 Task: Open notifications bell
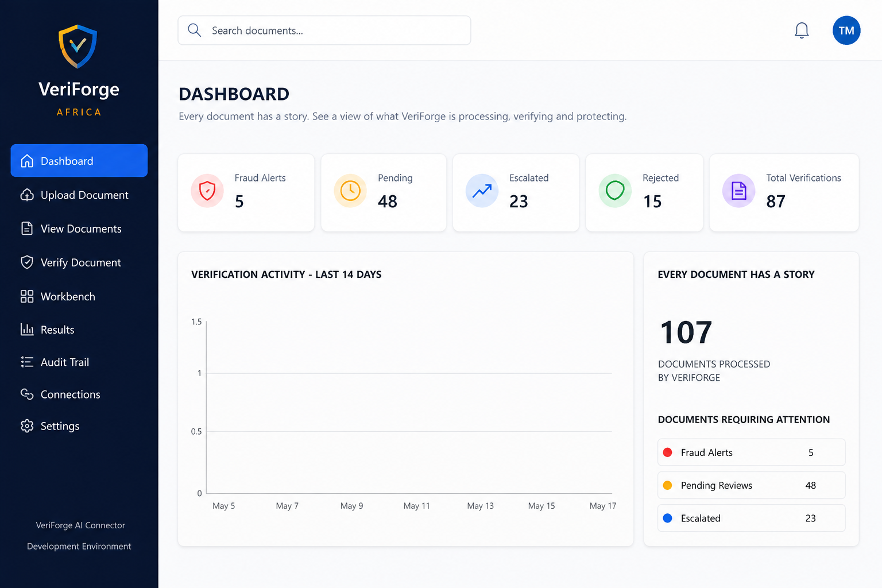click(802, 30)
